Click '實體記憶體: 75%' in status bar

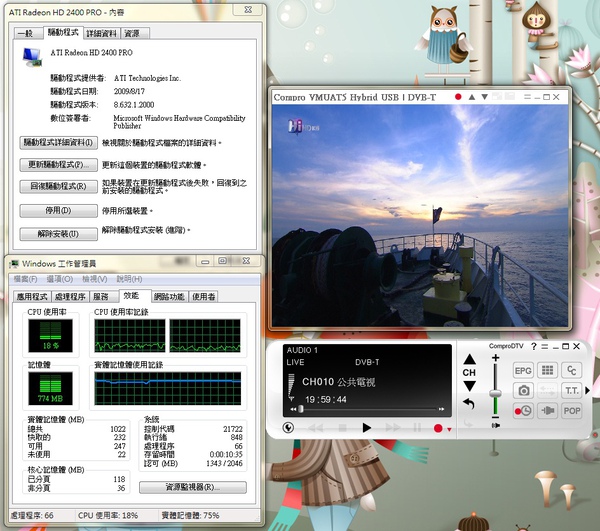point(190,516)
